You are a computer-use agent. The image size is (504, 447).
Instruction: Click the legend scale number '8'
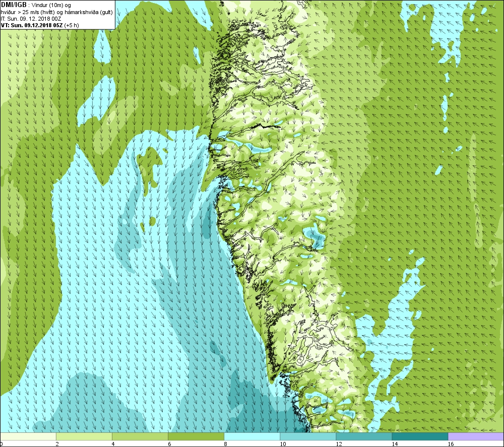coord(225,444)
